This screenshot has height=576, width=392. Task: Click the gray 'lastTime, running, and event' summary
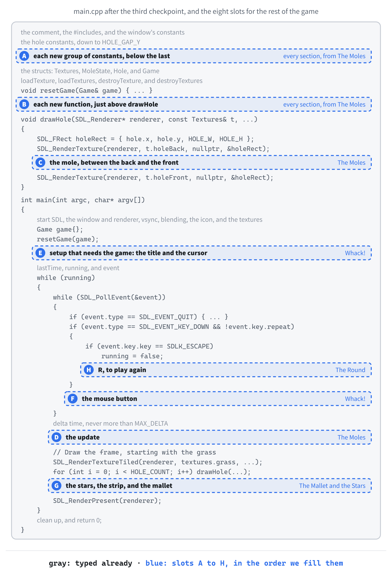tap(78, 268)
